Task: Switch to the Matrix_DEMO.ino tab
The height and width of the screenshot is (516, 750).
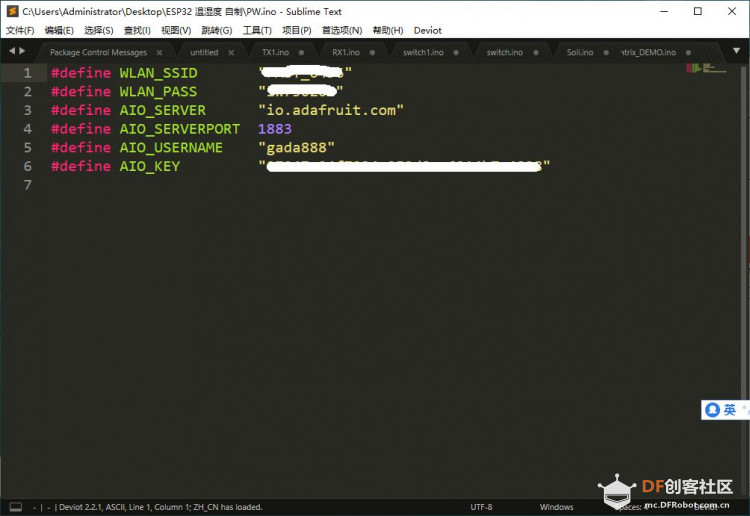Action: [x=649, y=53]
